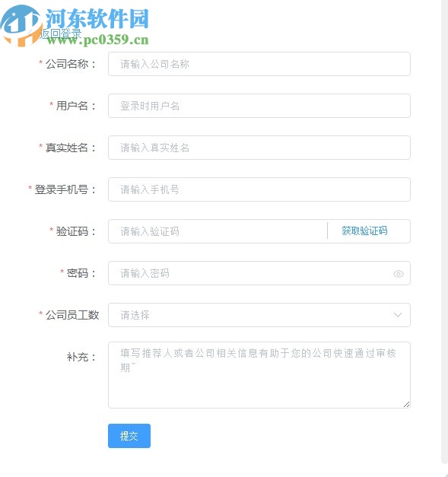Click the 密码 field label

[78, 273]
